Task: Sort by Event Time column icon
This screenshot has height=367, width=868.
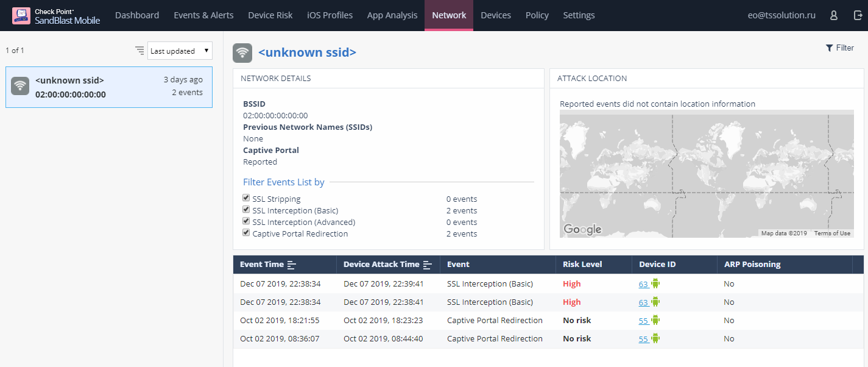Action: [x=292, y=265]
